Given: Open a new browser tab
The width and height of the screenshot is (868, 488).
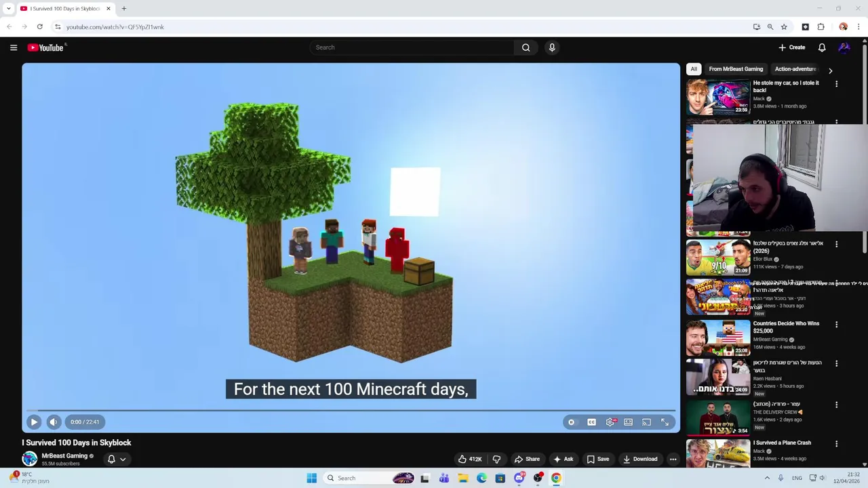Looking at the screenshot, I should click(124, 9).
